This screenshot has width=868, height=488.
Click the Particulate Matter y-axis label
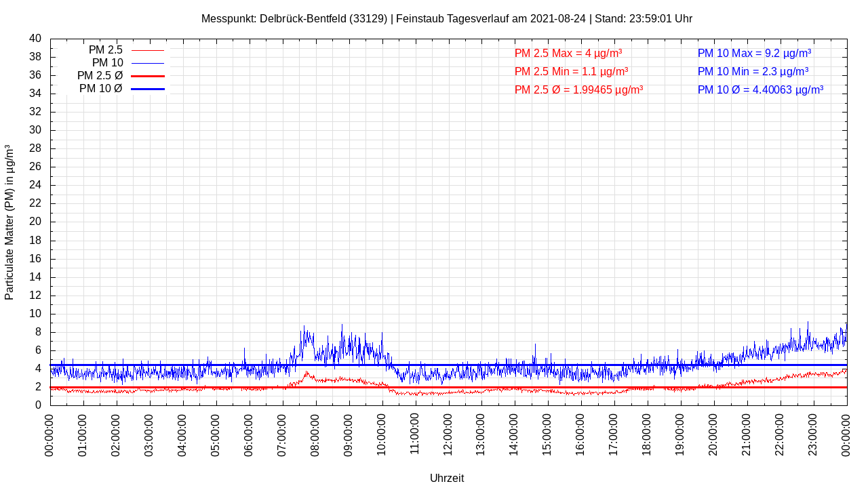point(9,222)
